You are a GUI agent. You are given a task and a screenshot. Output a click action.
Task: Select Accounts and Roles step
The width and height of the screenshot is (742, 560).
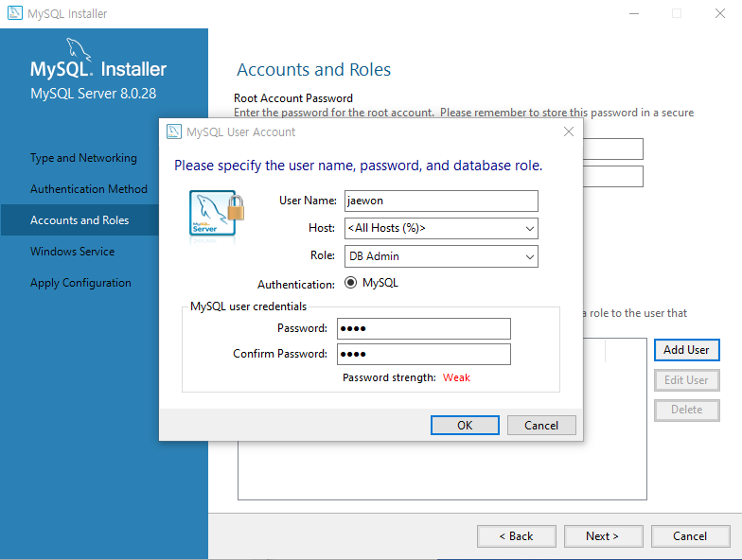(79, 220)
